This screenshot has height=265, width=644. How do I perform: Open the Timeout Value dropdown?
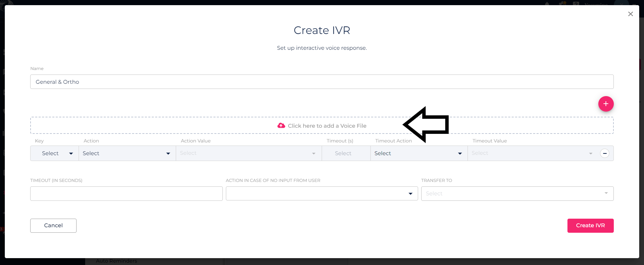(x=532, y=153)
